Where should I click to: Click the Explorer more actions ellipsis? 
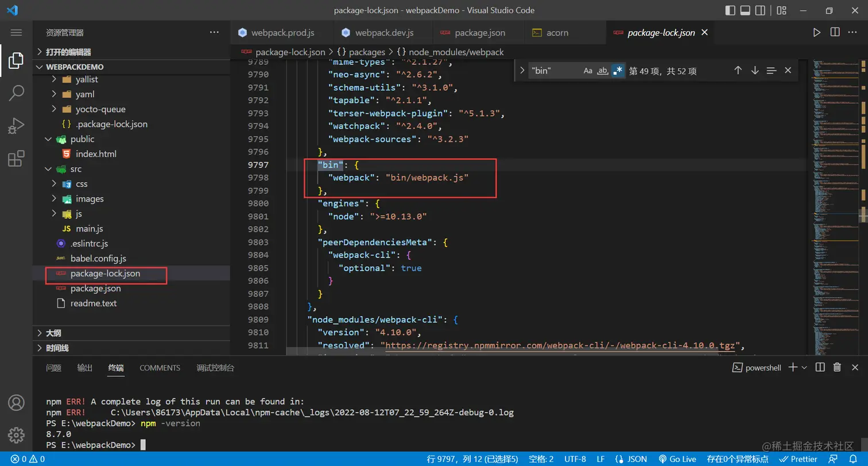pos(214,33)
